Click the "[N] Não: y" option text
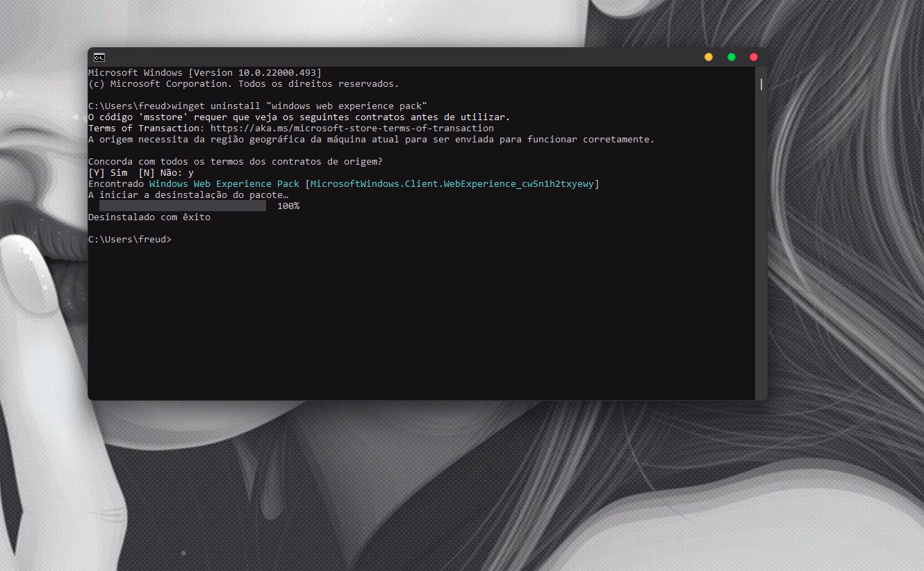The image size is (924, 571). (x=166, y=173)
